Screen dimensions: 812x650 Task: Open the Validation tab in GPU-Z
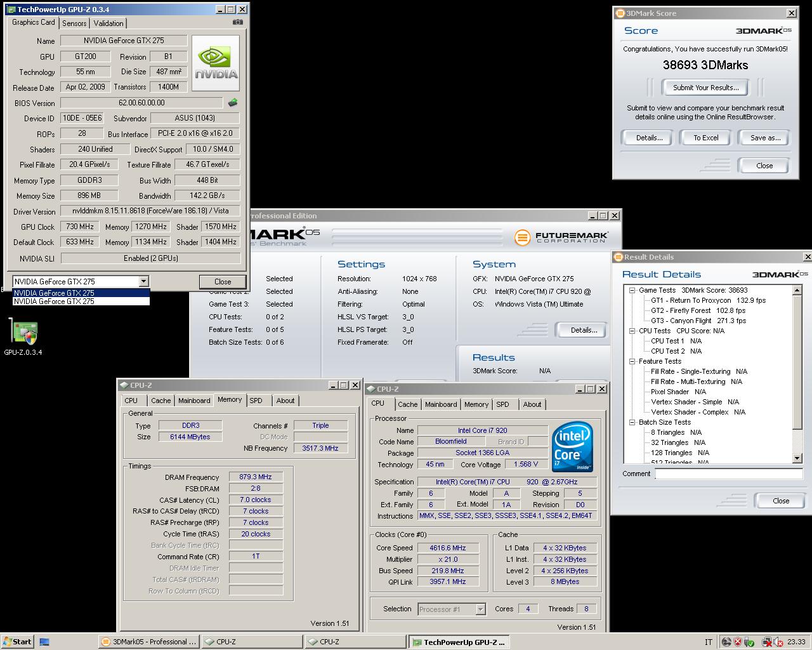[x=108, y=23]
